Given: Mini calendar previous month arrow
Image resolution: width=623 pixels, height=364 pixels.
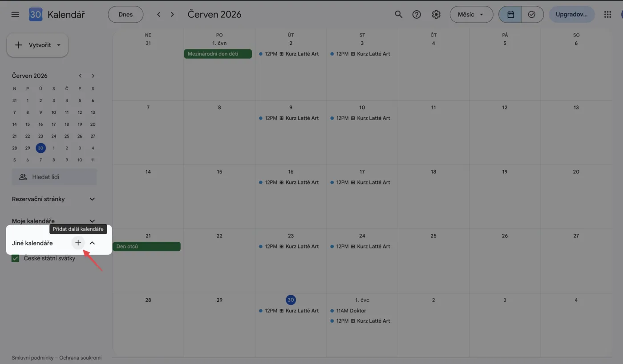Looking at the screenshot, I should tap(80, 76).
